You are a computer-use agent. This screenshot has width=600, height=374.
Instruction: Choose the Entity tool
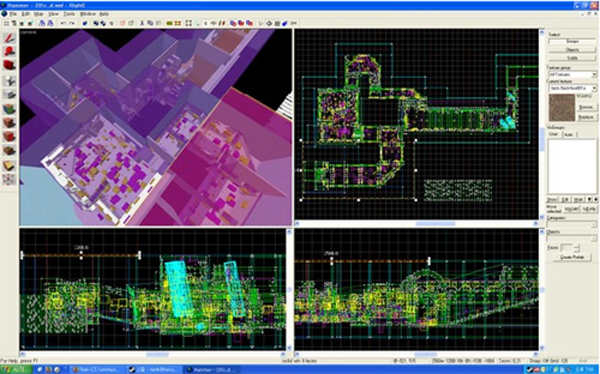(x=9, y=81)
